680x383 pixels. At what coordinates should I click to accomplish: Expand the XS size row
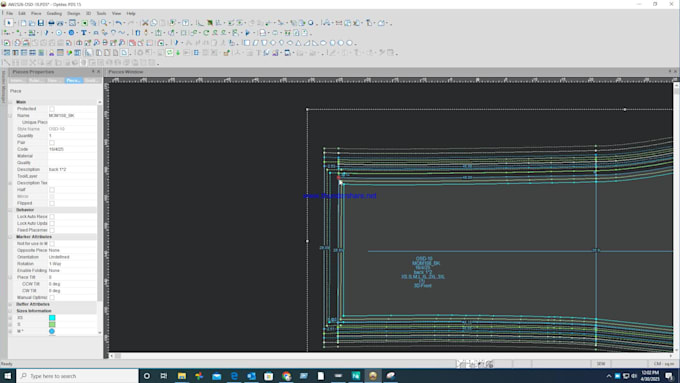tap(11, 318)
